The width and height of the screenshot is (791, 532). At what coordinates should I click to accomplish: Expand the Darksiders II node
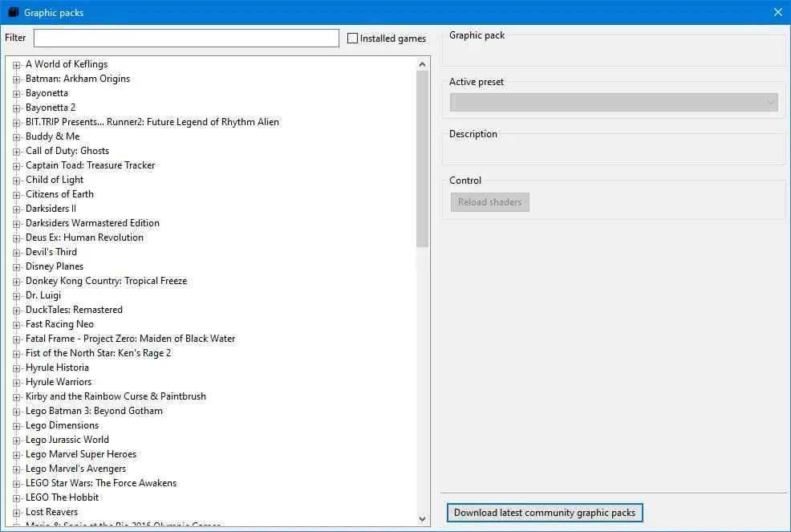[x=16, y=209]
